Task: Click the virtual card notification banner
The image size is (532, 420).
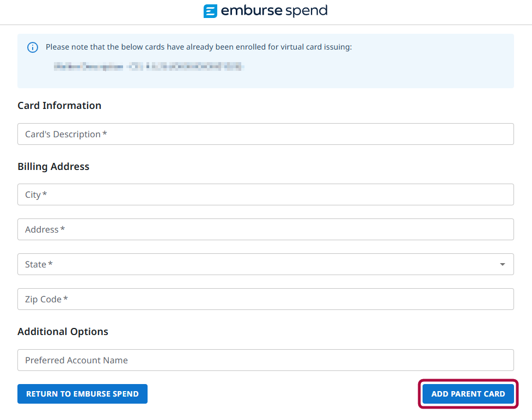Action: pos(266,60)
